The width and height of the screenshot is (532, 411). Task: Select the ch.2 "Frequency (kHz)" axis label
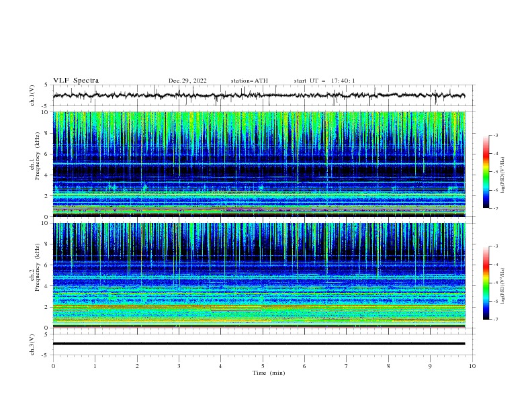click(x=38, y=267)
